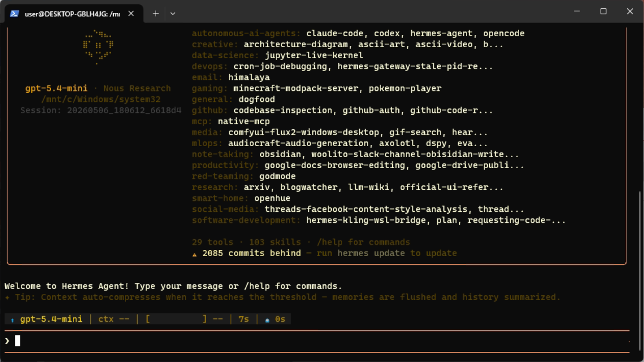Click the 'Nous Research' label

click(x=137, y=88)
